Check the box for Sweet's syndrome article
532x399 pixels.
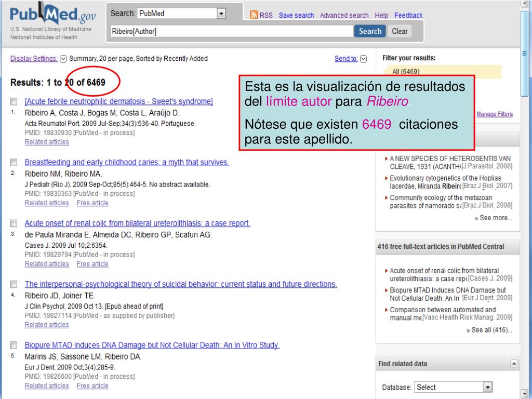click(14, 101)
